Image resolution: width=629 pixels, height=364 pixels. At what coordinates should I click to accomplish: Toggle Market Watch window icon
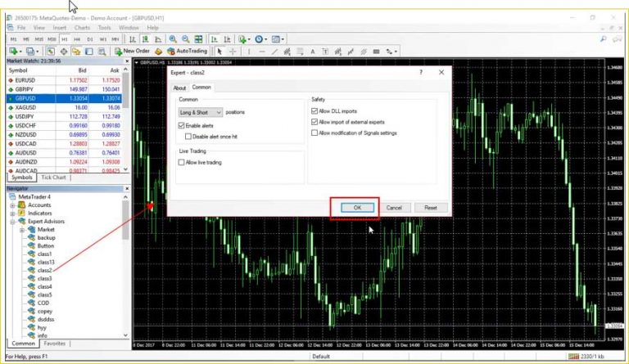51,52
